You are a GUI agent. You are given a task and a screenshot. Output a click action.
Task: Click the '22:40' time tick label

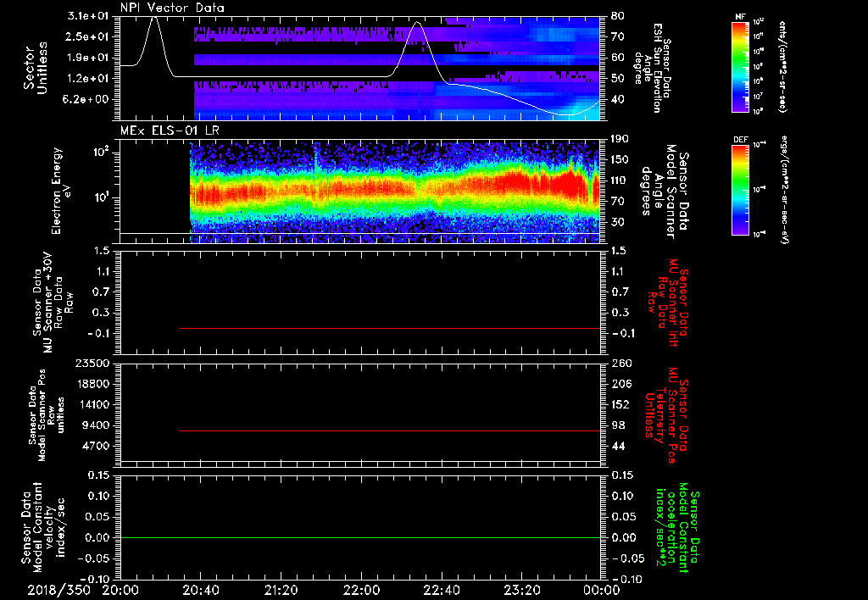[442, 590]
